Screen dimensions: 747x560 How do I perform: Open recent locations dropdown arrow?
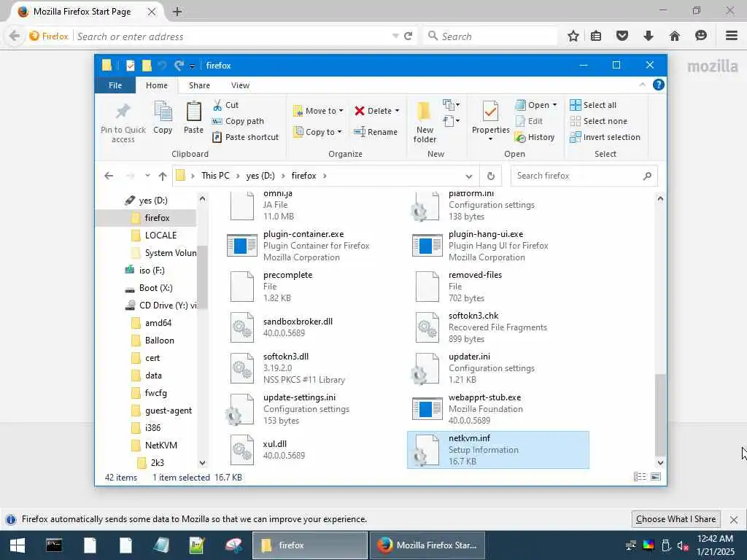(147, 176)
